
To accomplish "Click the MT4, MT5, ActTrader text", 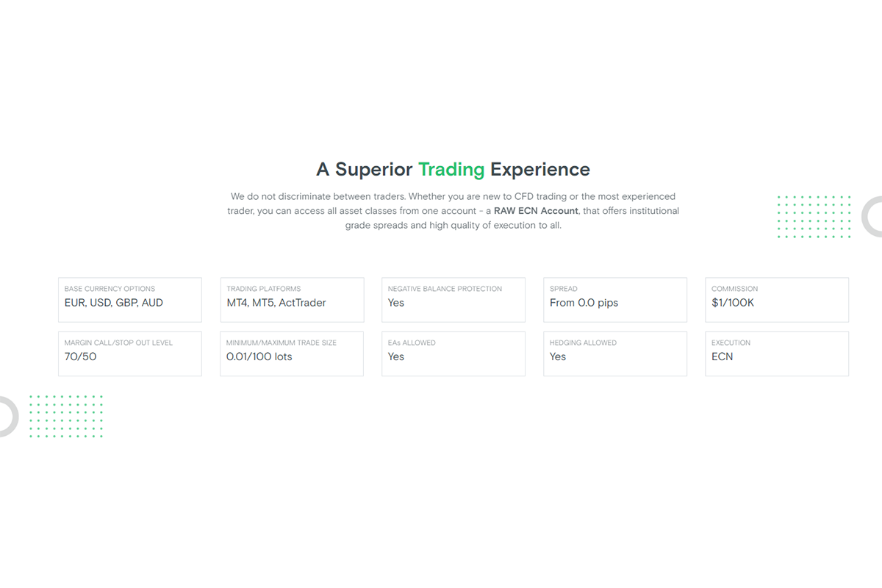I will pyautogui.click(x=276, y=303).
